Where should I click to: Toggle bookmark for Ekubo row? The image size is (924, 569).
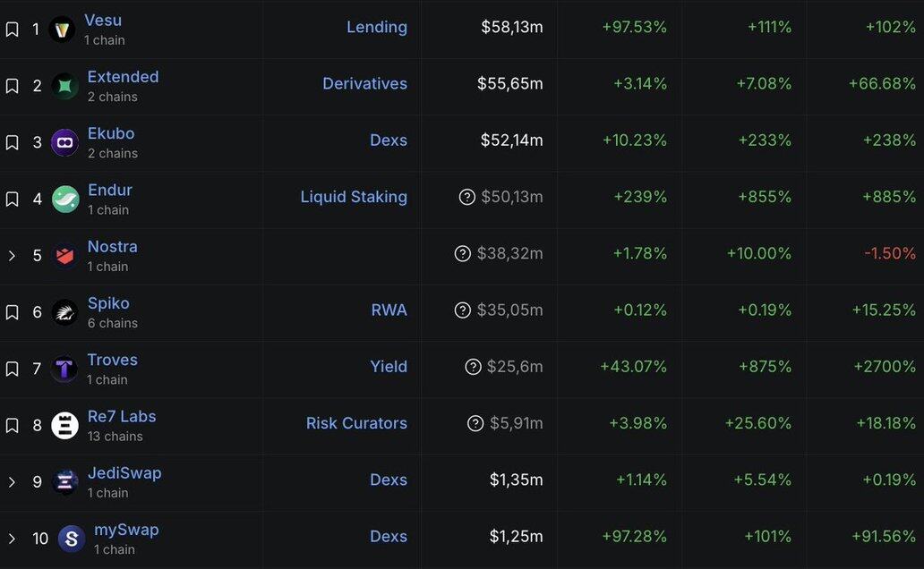(x=12, y=142)
